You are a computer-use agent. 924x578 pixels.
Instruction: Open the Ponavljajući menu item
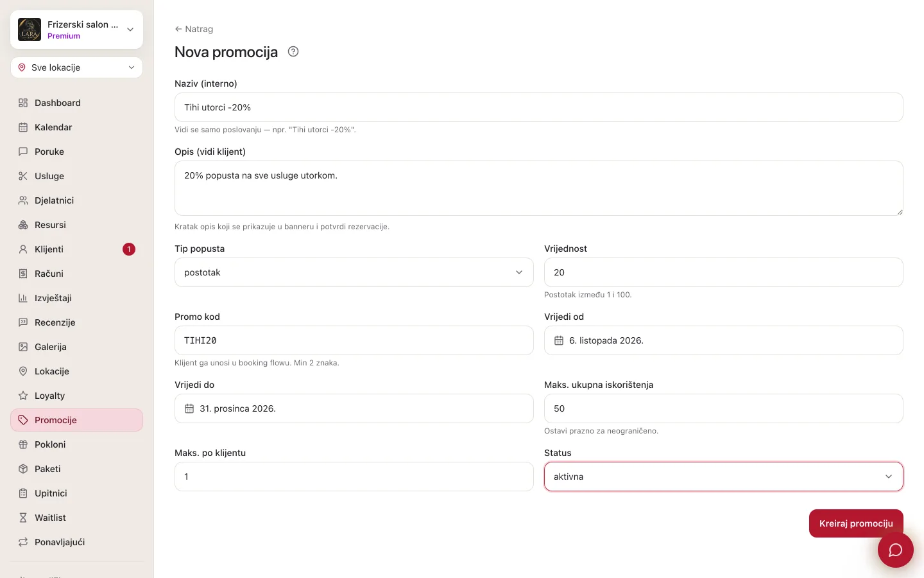click(x=77, y=542)
